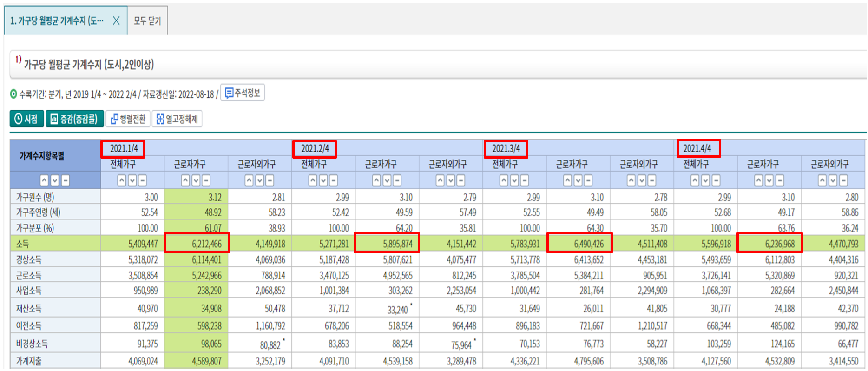Sort 가계수지항목별 column ascending
The width and height of the screenshot is (868, 371).
(44, 180)
